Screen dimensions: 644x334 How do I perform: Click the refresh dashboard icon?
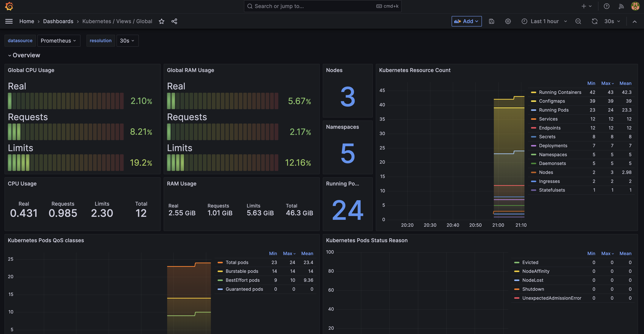coord(595,21)
